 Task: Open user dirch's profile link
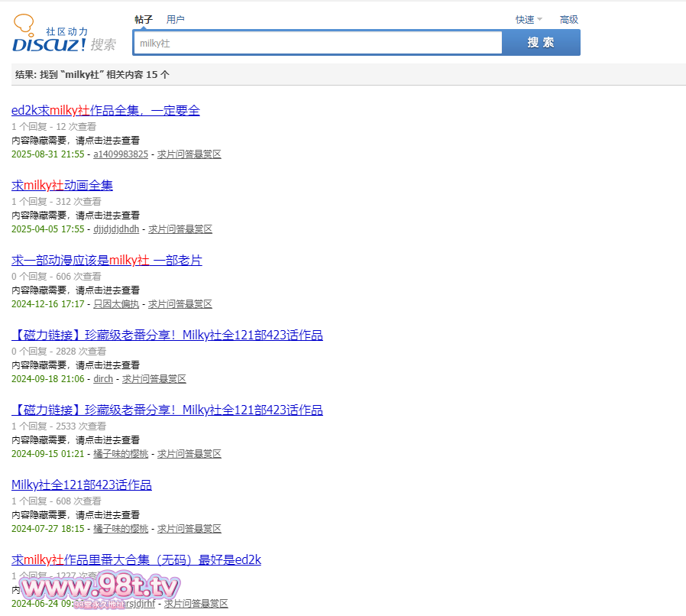(x=103, y=379)
